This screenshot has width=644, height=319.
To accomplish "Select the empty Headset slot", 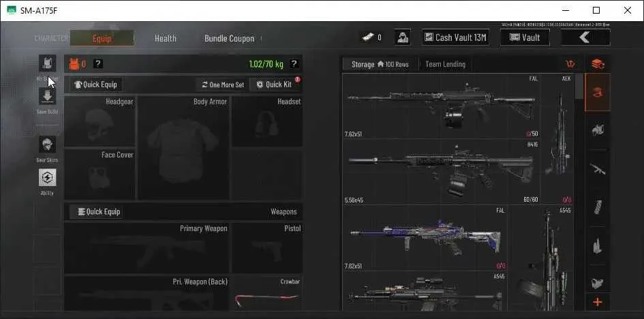I will pos(267,121).
